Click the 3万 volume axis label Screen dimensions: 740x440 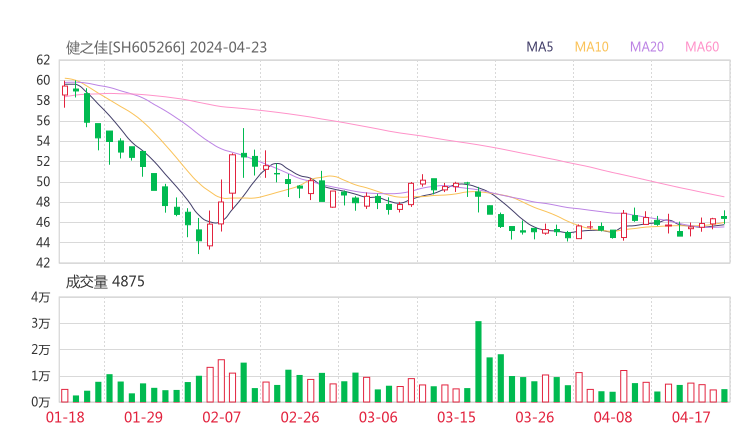(41, 323)
